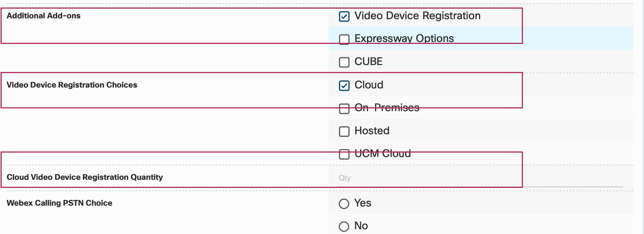
Task: Select Yes for Webex Calling PSTN Choice
Action: tap(344, 204)
